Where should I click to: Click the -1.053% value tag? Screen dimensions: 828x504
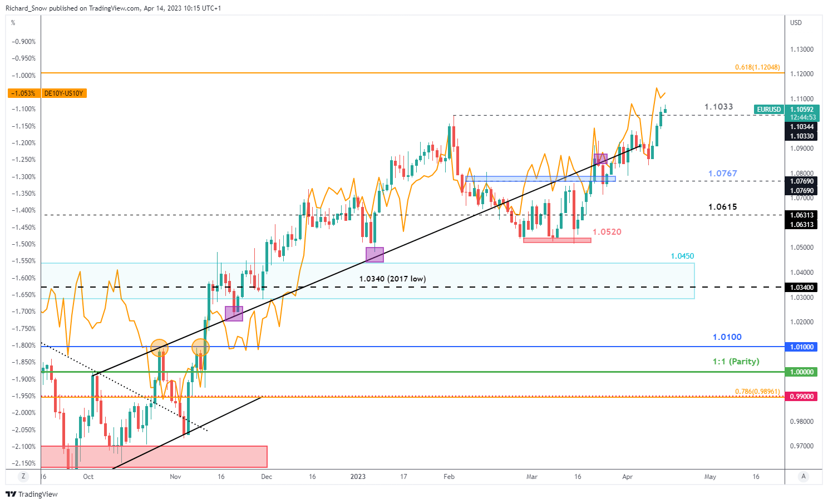coord(24,93)
